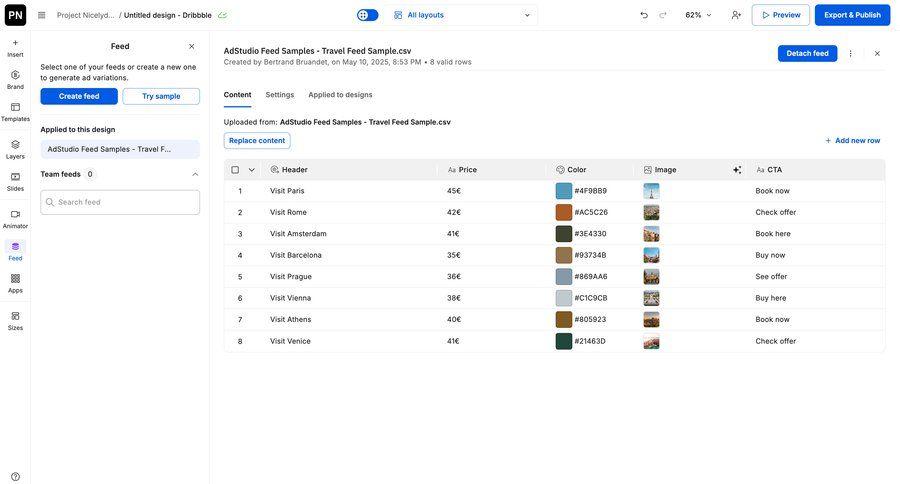
Task: Switch to the Settings tab
Action: [x=280, y=95]
